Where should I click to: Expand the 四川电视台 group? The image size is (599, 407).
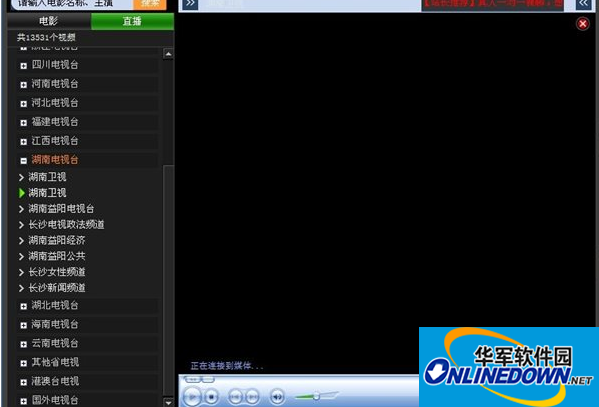point(24,66)
